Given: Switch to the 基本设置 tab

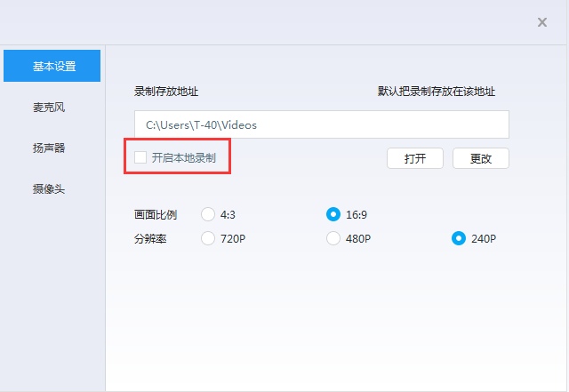Looking at the screenshot, I should point(52,66).
